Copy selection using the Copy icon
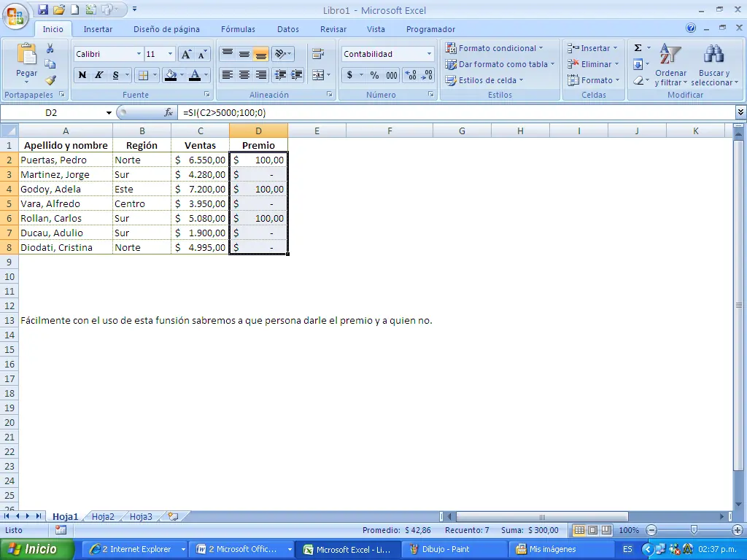The height and width of the screenshot is (560, 747). (50, 64)
